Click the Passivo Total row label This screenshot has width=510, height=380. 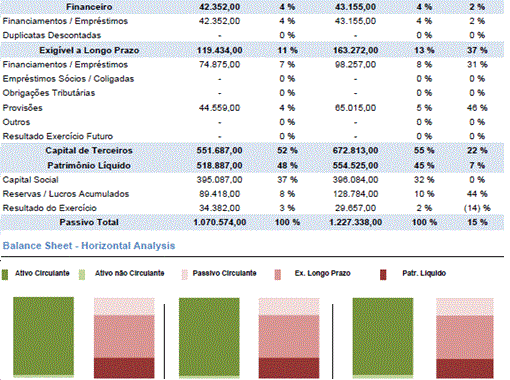89,222
